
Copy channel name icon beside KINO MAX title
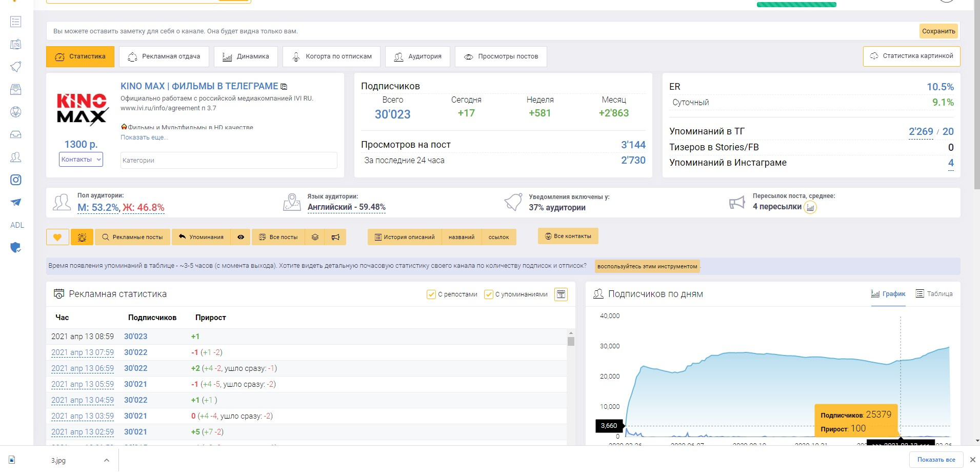tap(284, 87)
